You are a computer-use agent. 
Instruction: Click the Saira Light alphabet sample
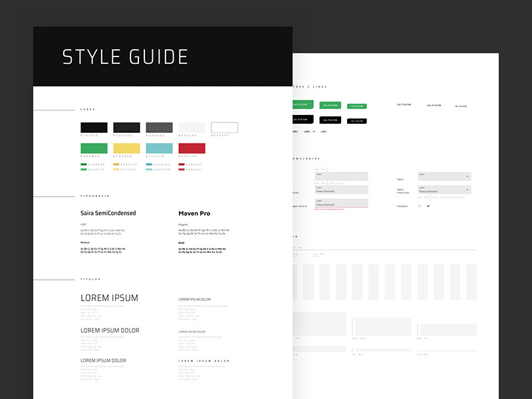pos(102,232)
